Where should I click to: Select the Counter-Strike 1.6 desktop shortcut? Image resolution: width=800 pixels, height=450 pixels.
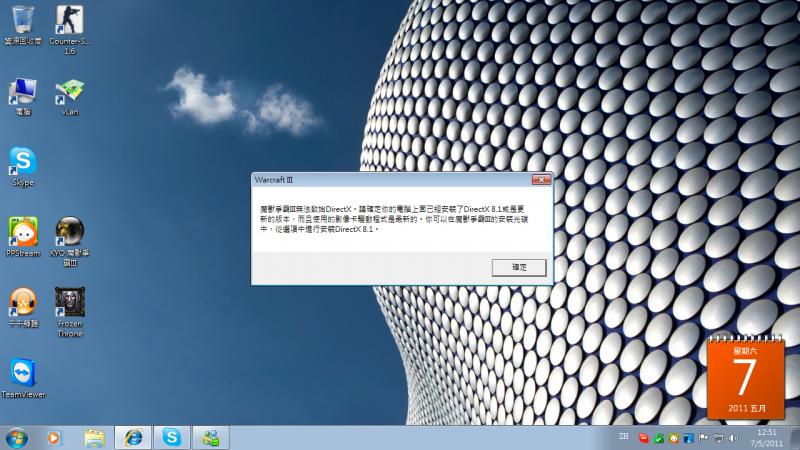click(70, 29)
